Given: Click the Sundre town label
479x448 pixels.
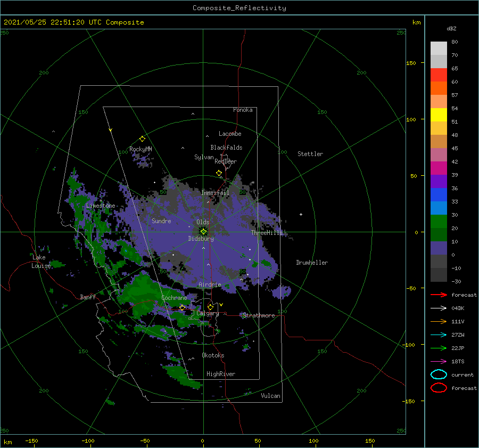Looking at the screenshot, I should [161, 221].
